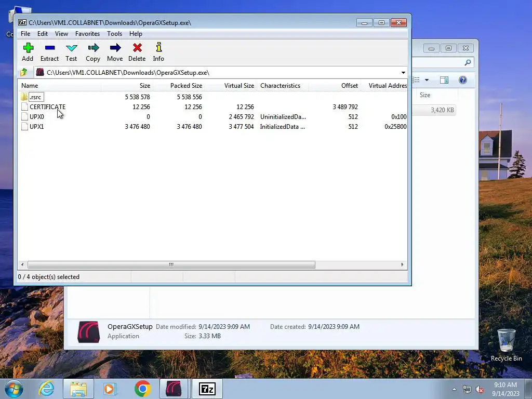Open Windows Media Player taskbar icon

click(x=110, y=389)
